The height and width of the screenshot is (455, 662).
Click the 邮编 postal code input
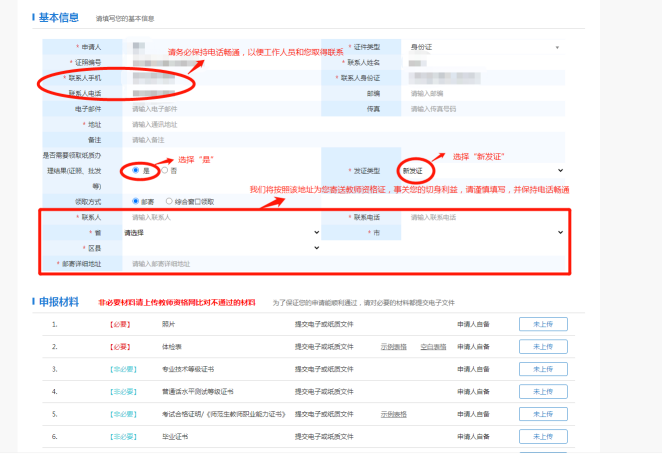(x=483, y=93)
